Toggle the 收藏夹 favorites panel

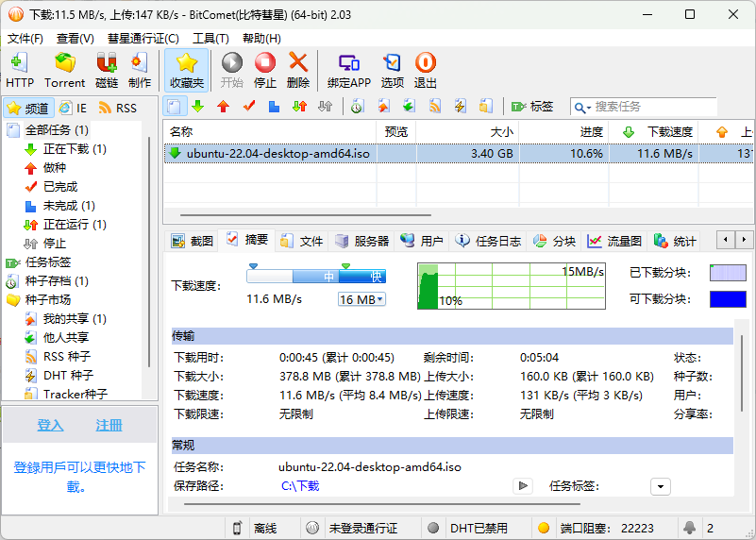click(x=187, y=70)
